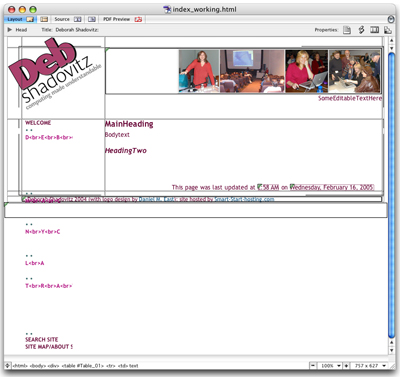Image resolution: width=400 pixels, height=377 pixels.
Task: Select photo of woman in red standing
Action: (x=199, y=71)
